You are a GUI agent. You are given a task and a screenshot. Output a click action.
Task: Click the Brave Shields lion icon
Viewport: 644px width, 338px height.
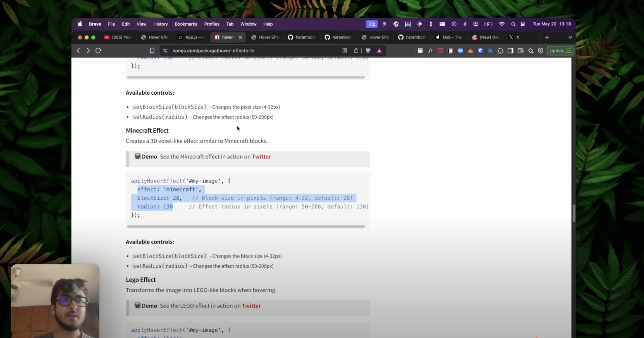pyautogui.click(x=368, y=51)
